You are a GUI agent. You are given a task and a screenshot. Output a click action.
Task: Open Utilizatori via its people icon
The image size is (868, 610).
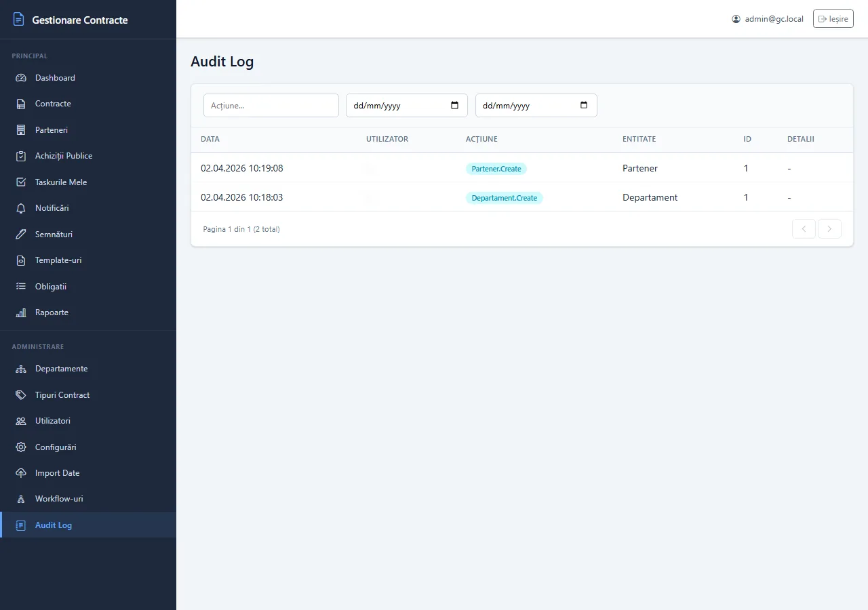21,421
